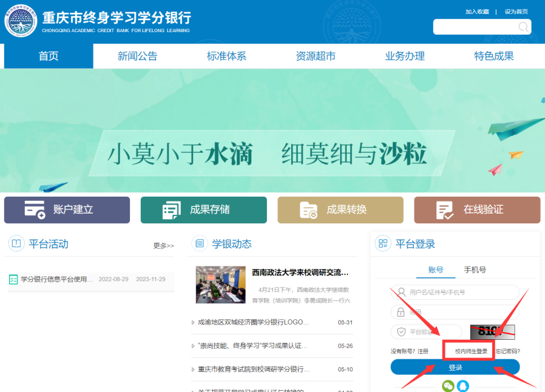Click the WeChat login icon
545x392 pixels.
coord(448,385)
